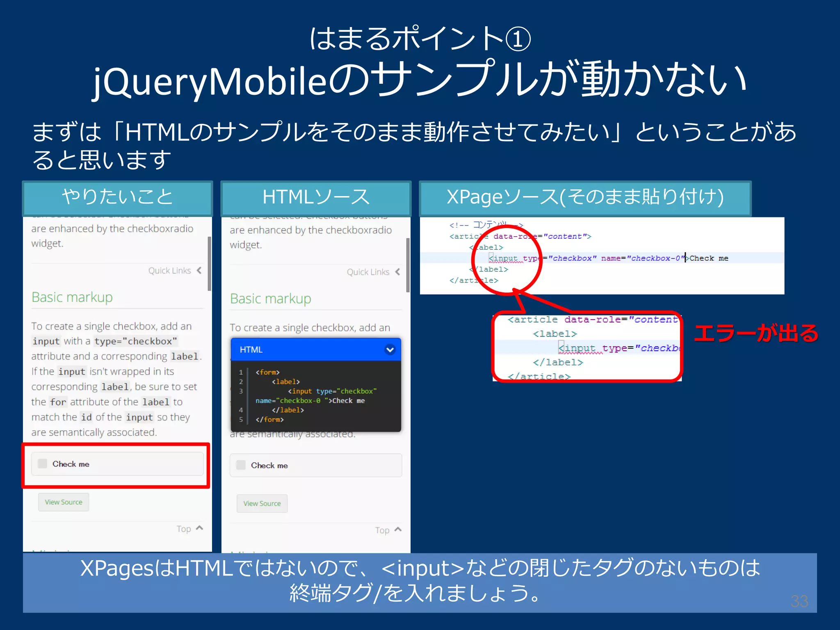The width and height of the screenshot is (840, 630).
Task: Jump to Top link in middle panel
Action: [x=382, y=530]
